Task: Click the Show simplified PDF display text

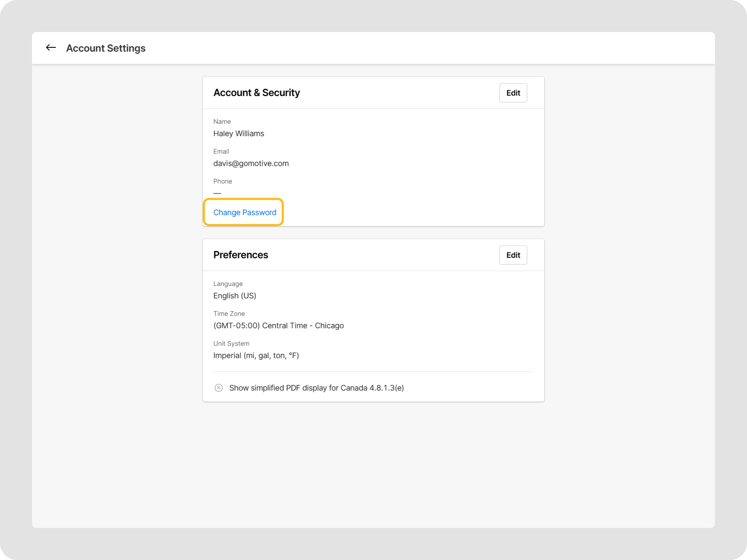Action: pyautogui.click(x=316, y=388)
